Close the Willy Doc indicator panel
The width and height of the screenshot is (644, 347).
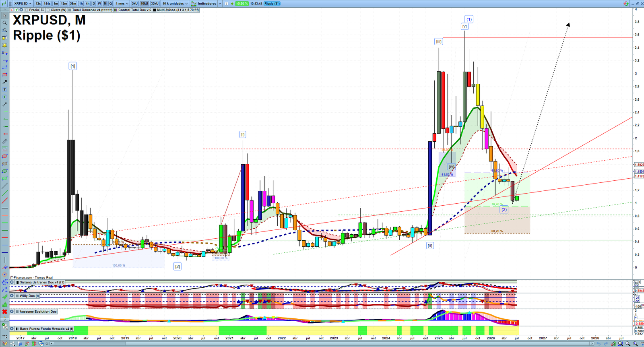point(12,295)
